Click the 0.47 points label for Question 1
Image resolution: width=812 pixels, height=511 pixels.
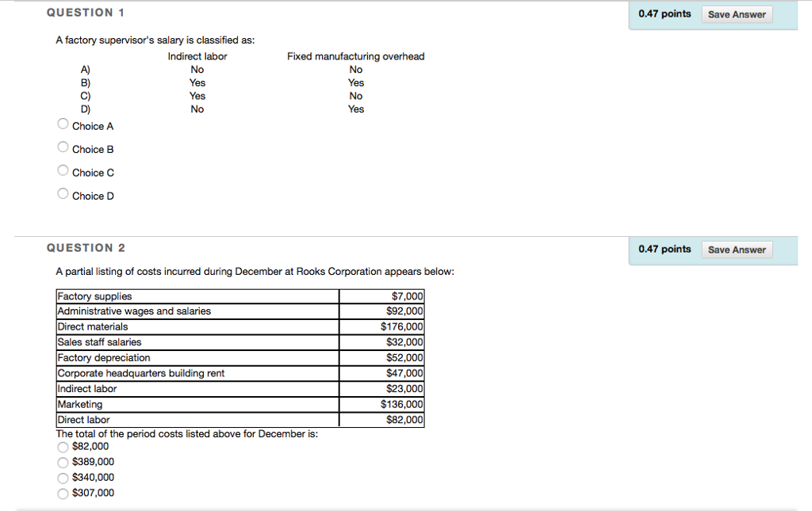665,13
